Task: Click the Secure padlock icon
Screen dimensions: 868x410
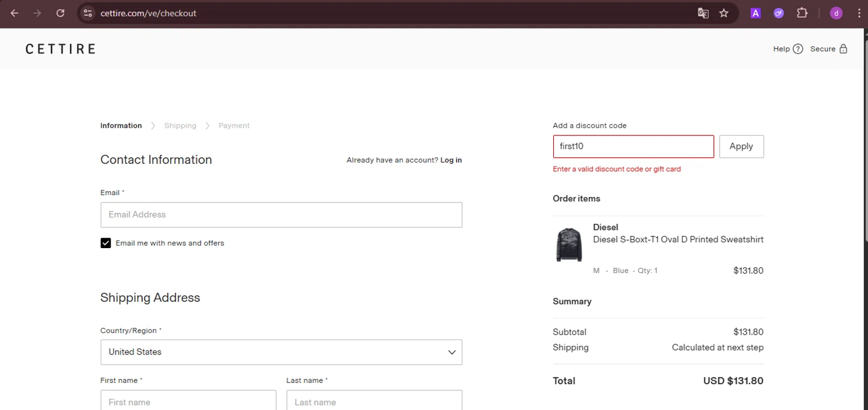Action: pos(843,49)
